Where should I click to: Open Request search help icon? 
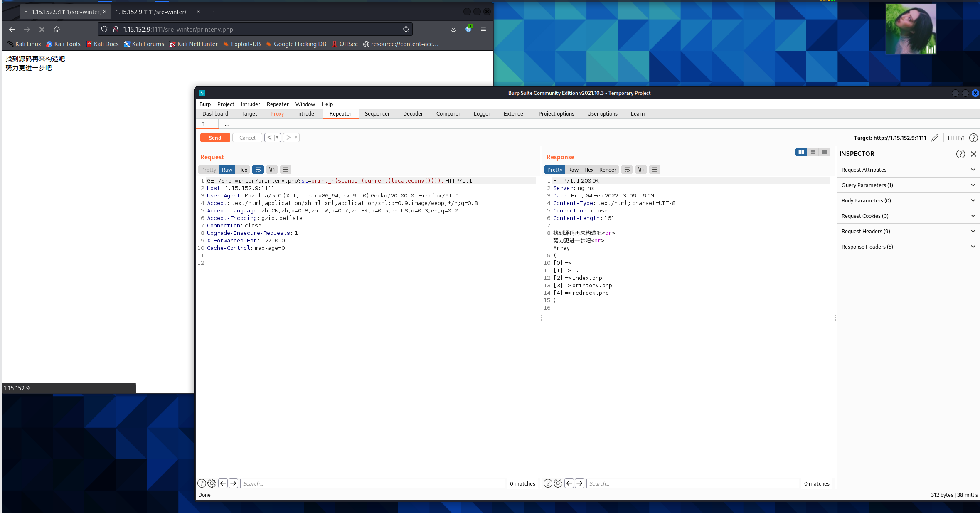point(202,483)
